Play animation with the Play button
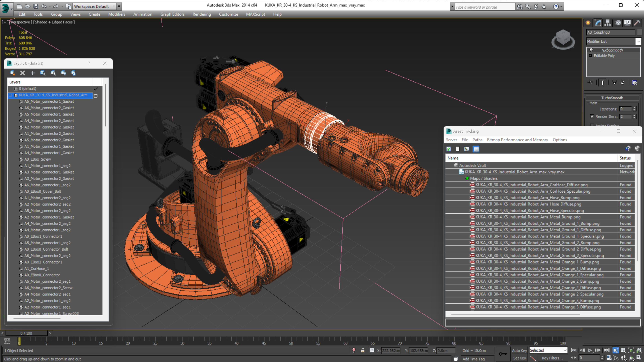This screenshot has width=644, height=362. coord(590,350)
